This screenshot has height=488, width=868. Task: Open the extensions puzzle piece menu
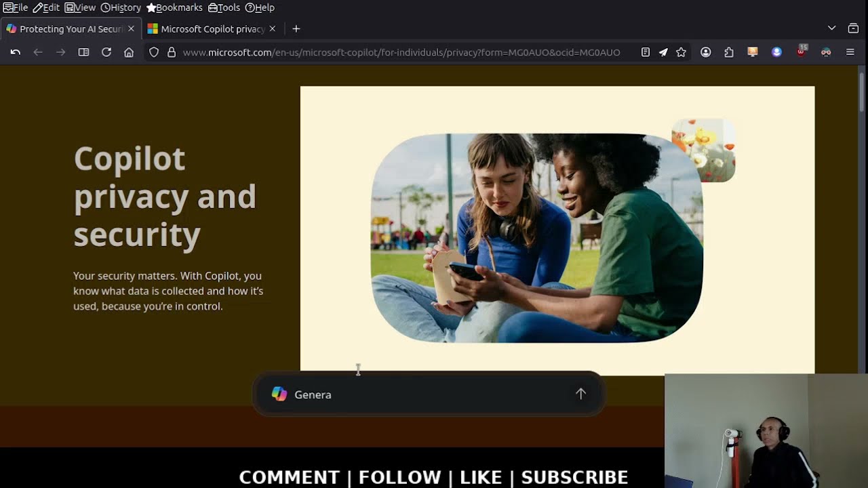point(729,52)
